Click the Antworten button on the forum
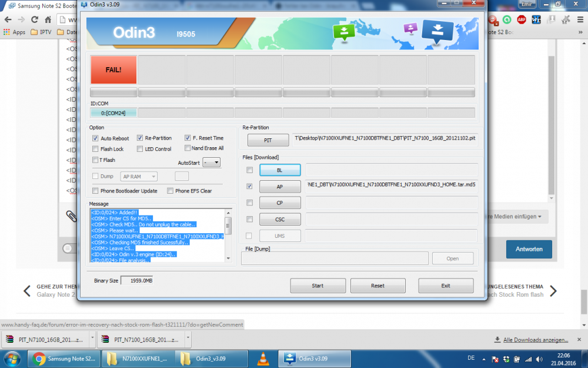Screen dimensions: 588x368 click(x=529, y=249)
